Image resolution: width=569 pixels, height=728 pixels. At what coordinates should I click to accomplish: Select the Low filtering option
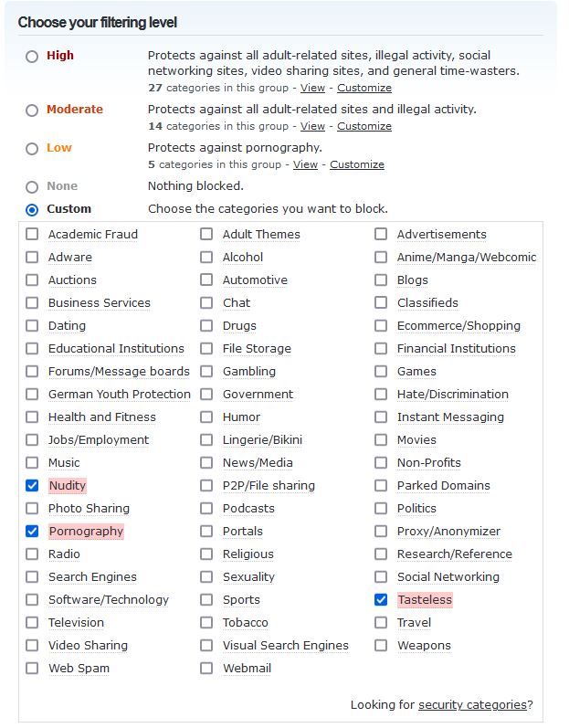[x=32, y=149]
